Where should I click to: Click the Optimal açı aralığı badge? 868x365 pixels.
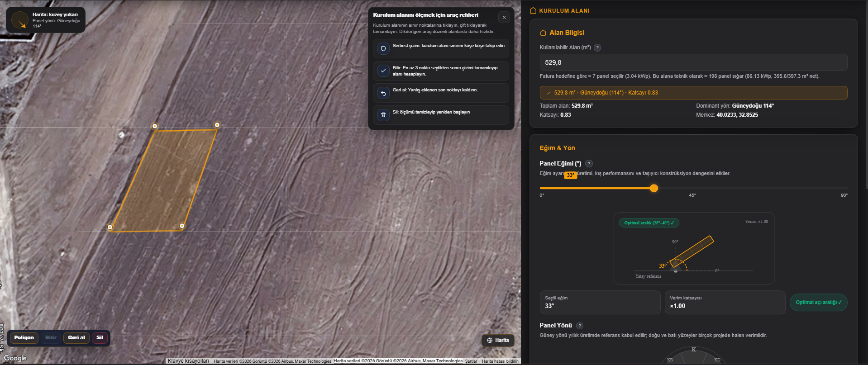(x=818, y=303)
